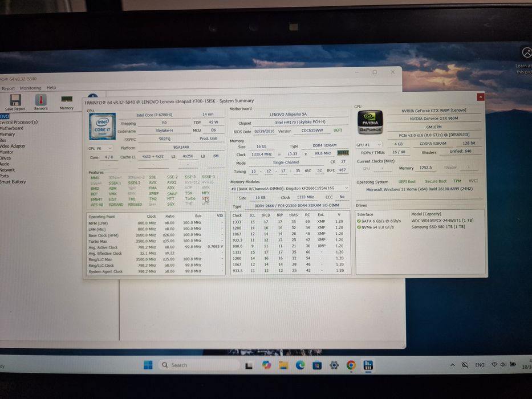Click the HVCI label
The width and height of the screenshot is (532, 399).
click(473, 181)
